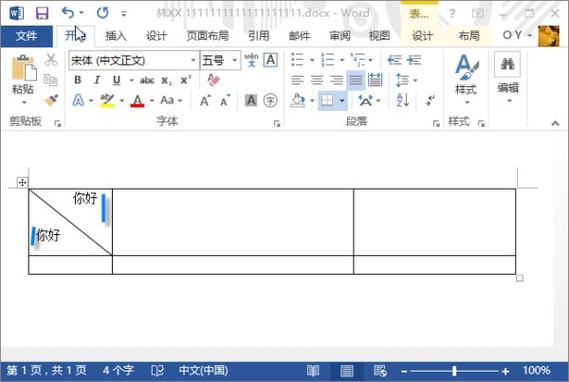
Task: Click the table move handle icon
Action: coord(22,182)
